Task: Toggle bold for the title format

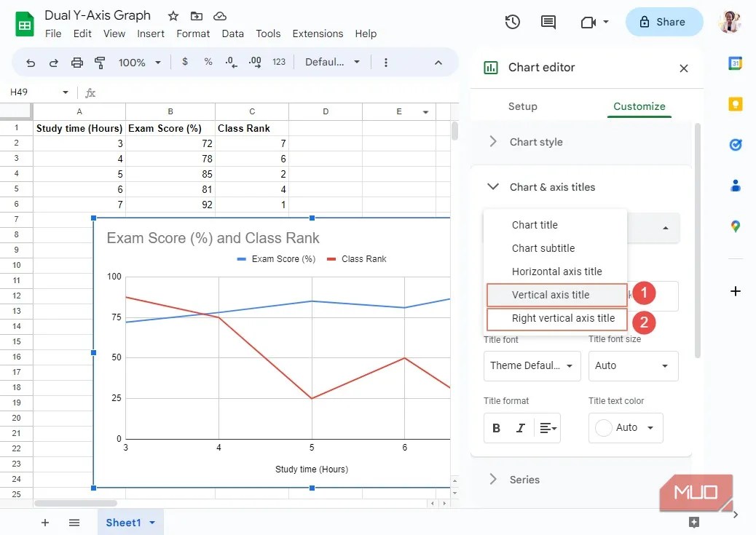Action: (x=496, y=427)
